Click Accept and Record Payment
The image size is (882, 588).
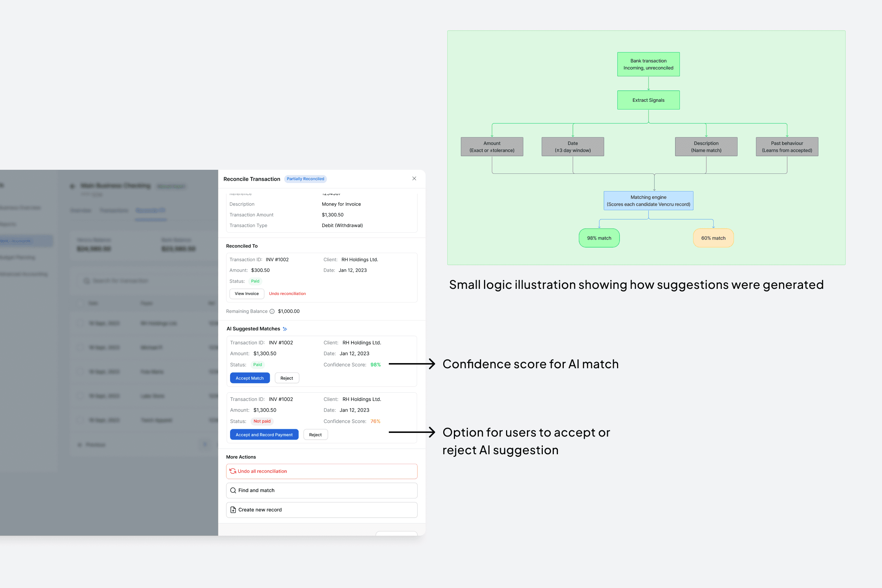click(264, 435)
